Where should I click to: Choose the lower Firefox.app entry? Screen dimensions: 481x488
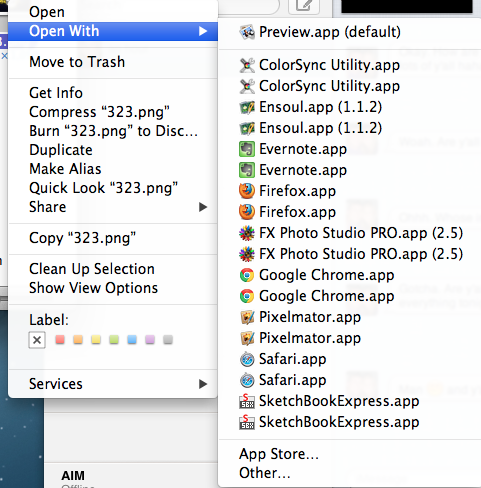pos(349,212)
